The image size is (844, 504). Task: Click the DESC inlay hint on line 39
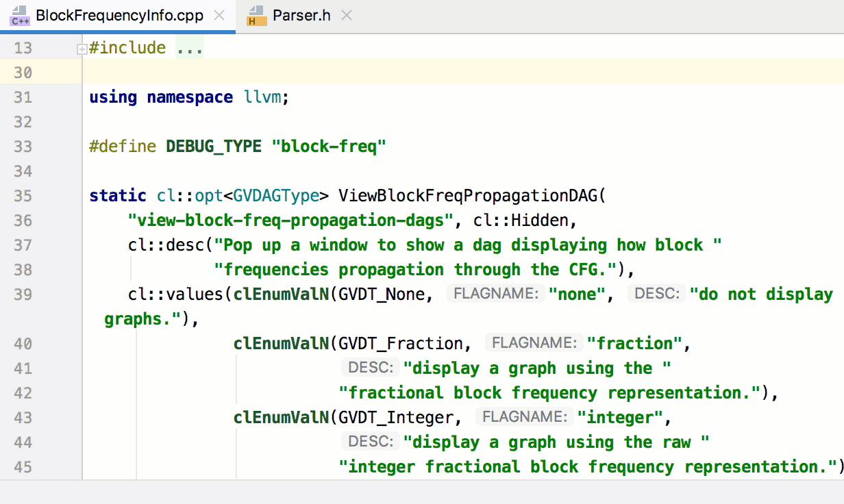tap(656, 293)
